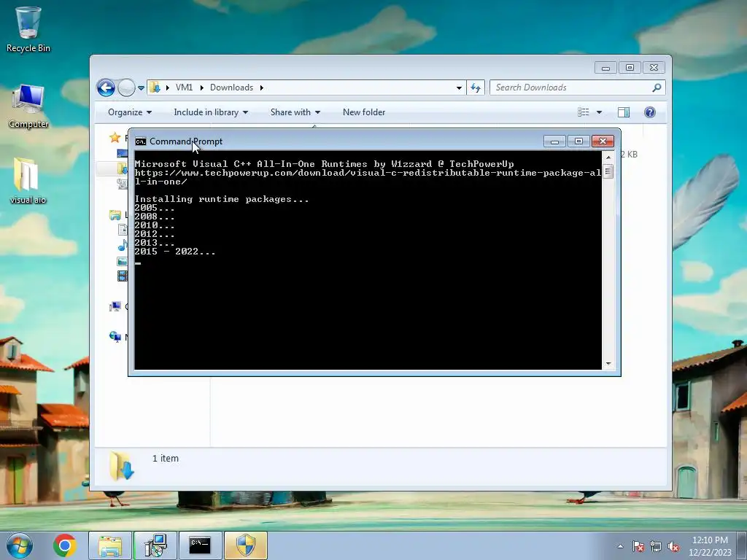Screen dimensions: 747x560
Task: Toggle the preview pane
Action: click(x=624, y=112)
